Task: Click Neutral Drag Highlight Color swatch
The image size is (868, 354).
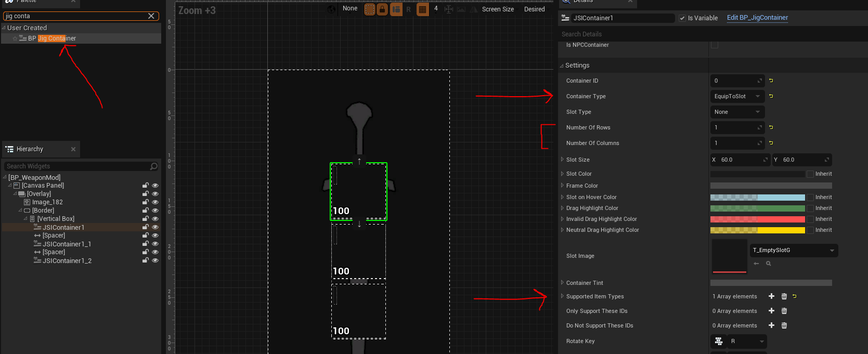Action: click(757, 230)
